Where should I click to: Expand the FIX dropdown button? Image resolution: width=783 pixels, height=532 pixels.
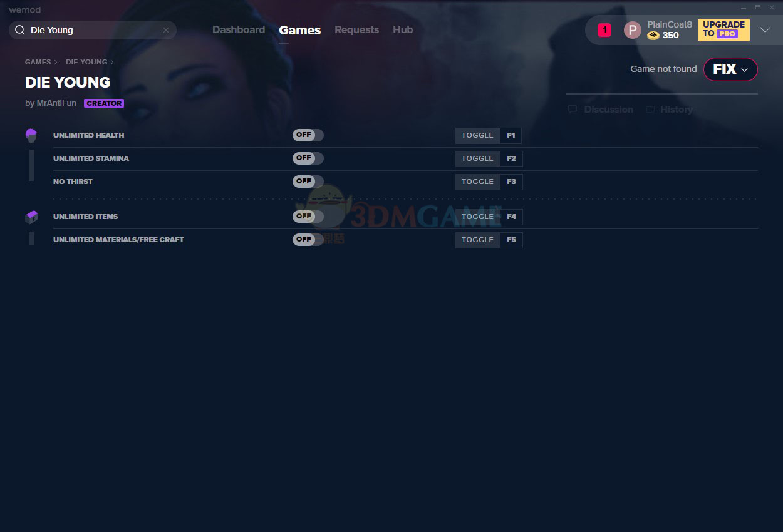[x=730, y=69]
